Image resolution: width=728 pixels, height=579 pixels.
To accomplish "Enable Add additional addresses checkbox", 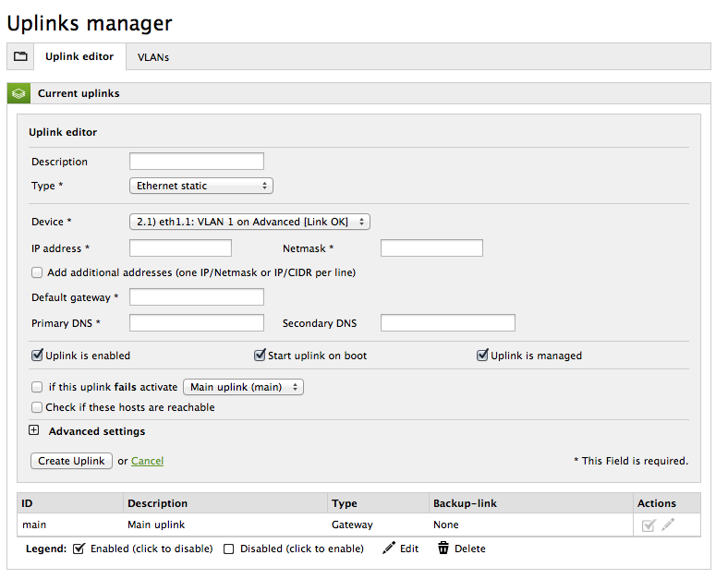I will pyautogui.click(x=38, y=272).
